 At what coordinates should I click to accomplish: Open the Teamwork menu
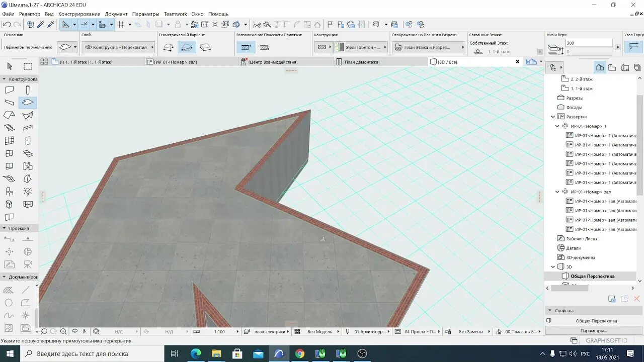(x=175, y=14)
